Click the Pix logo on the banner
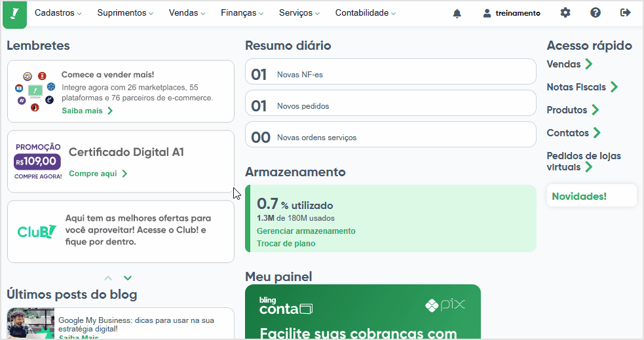This screenshot has width=644, height=340. coord(445,305)
